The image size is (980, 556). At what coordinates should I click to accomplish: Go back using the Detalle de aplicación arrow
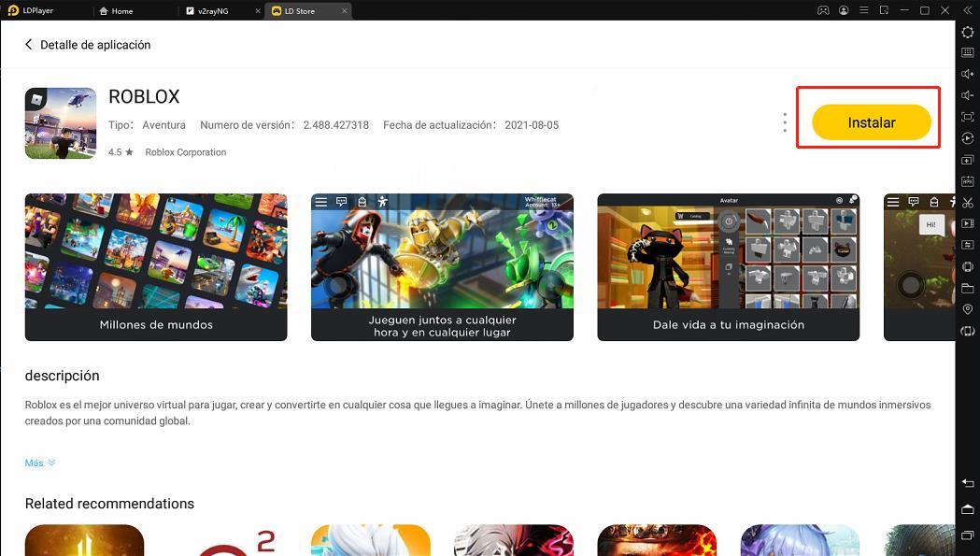(28, 45)
